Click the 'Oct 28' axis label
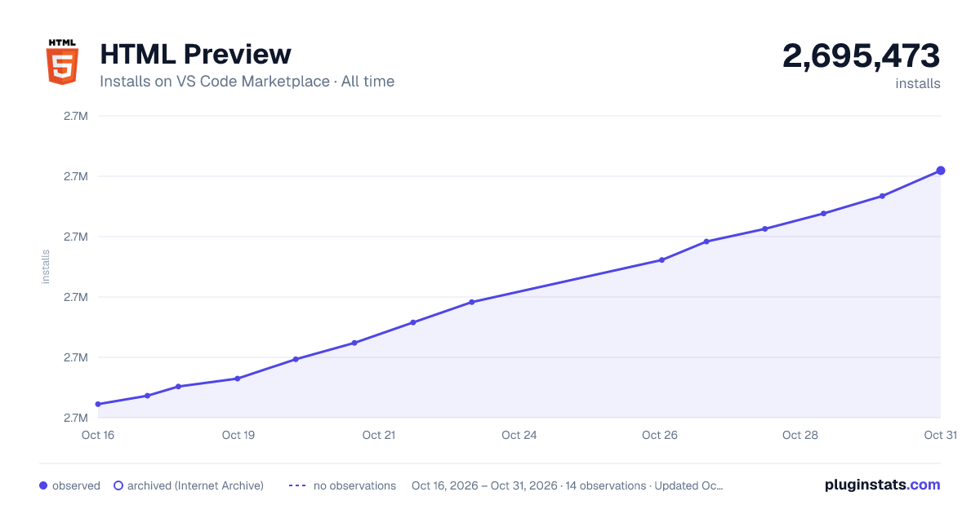 800,435
